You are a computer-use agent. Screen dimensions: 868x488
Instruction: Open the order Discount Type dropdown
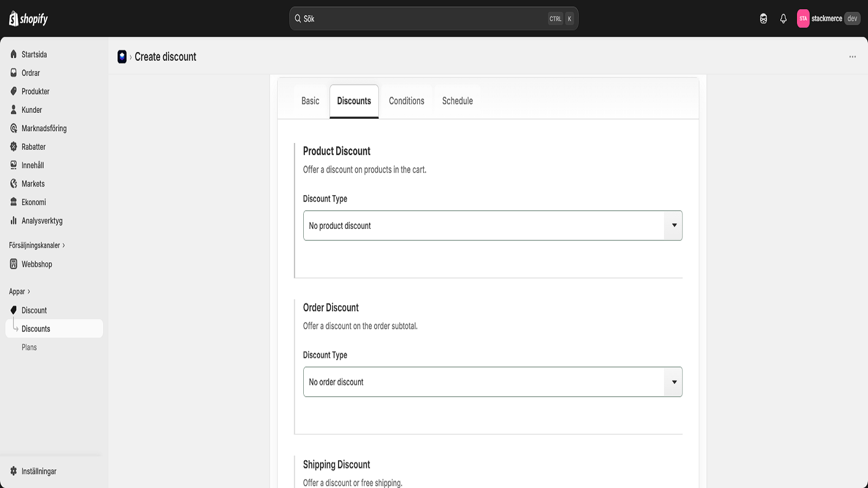click(493, 382)
